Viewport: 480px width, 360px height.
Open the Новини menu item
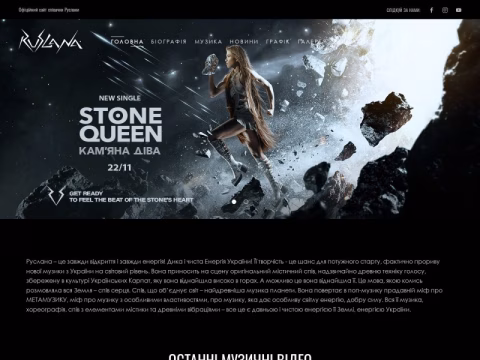(244, 42)
